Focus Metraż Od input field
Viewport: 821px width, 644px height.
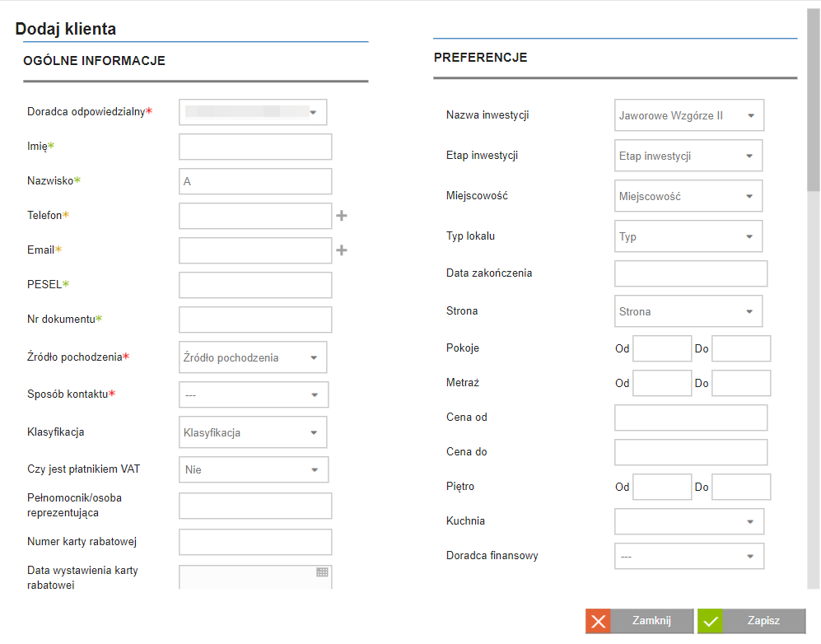pos(662,383)
